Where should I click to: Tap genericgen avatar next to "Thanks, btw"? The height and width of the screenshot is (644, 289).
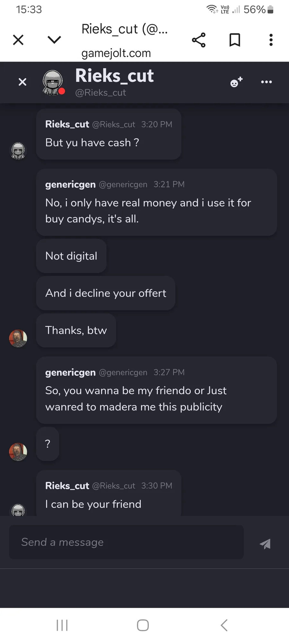tap(18, 338)
